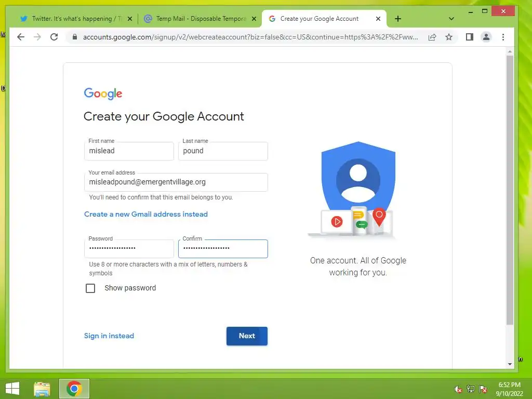Expand the tab search chevron
The width and height of the screenshot is (532, 399).
tap(451, 19)
